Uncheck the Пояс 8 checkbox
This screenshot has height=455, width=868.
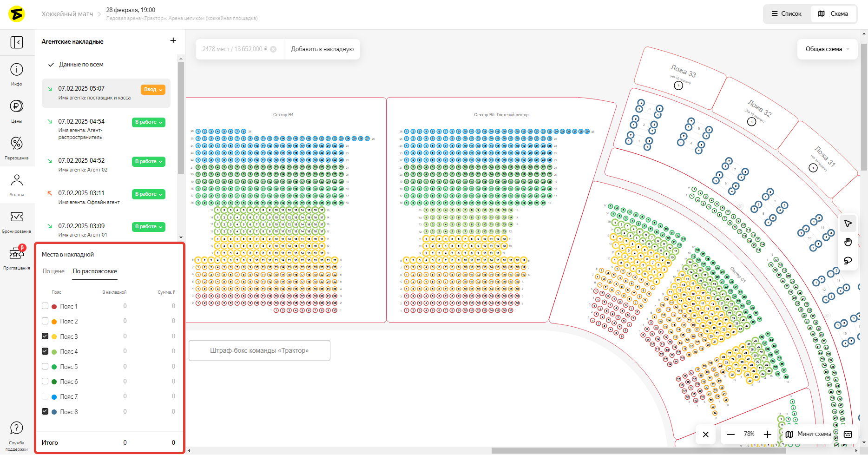(45, 412)
